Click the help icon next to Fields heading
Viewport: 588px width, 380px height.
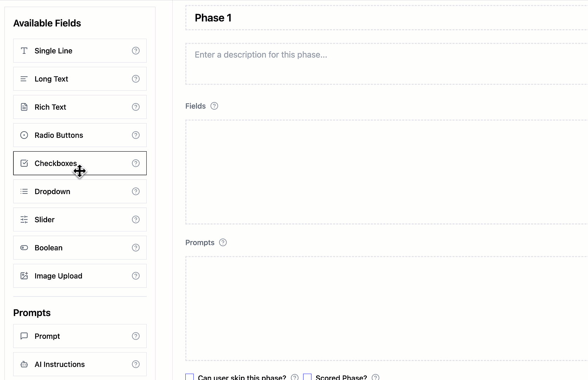[214, 106]
